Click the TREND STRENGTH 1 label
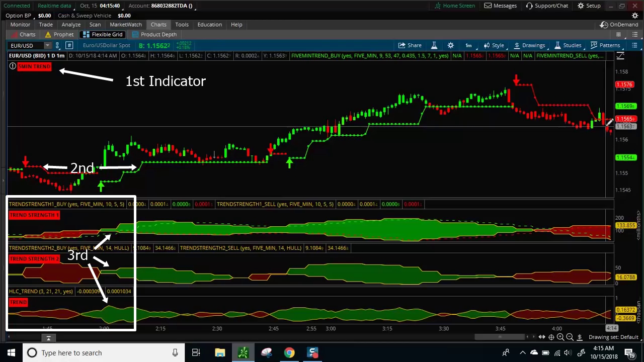Viewport: 644px width, 362px height. coord(34,215)
